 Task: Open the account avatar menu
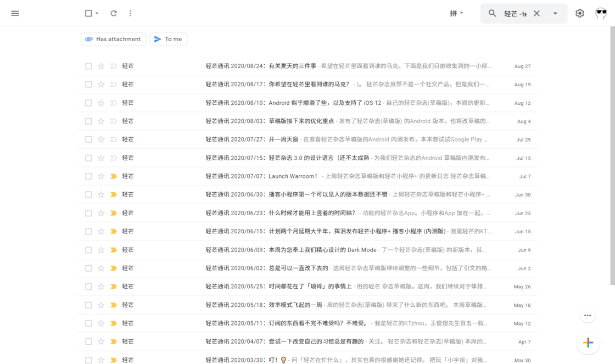tap(601, 13)
